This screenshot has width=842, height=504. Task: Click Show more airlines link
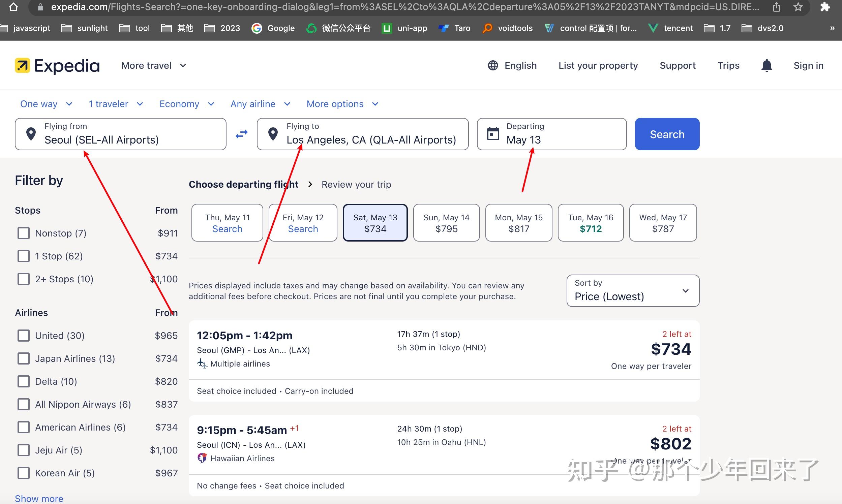[x=39, y=498]
